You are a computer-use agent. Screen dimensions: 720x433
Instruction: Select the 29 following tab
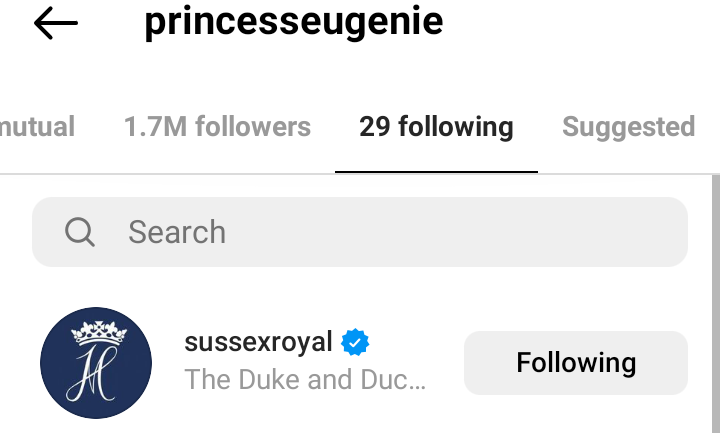pos(436,127)
